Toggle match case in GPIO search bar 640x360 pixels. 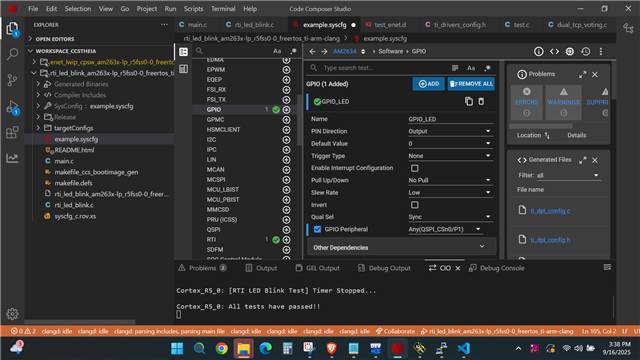471,68
